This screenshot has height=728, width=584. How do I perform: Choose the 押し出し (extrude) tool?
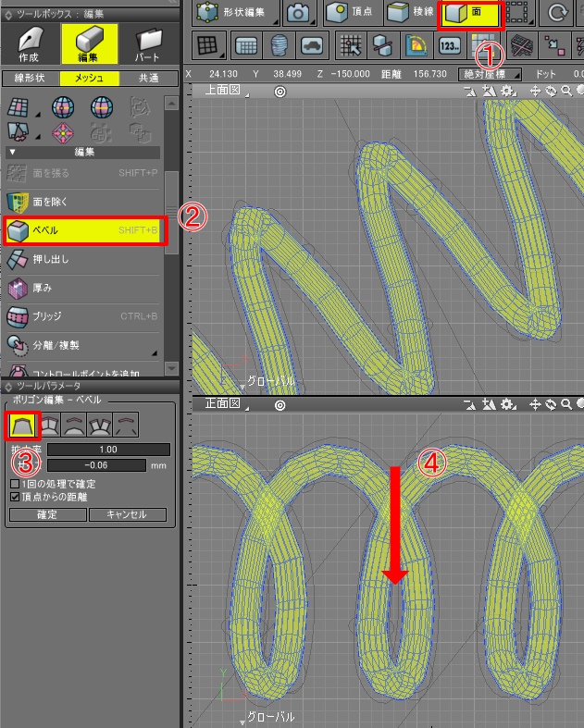coord(83,260)
